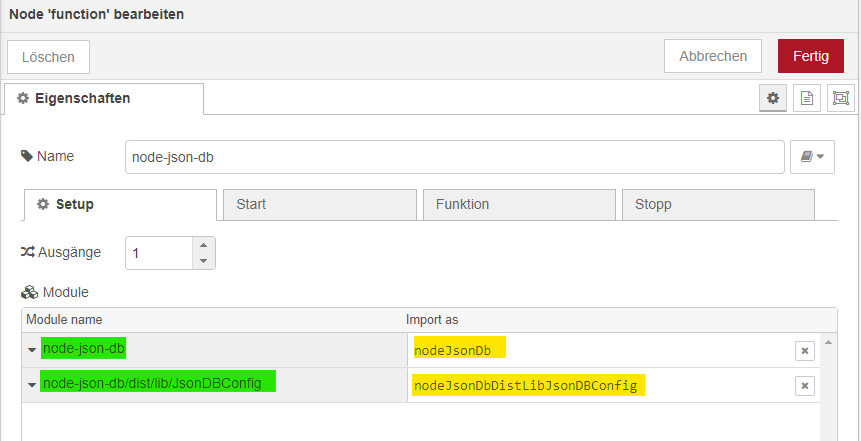Select the Eigenschaften tab

point(103,99)
